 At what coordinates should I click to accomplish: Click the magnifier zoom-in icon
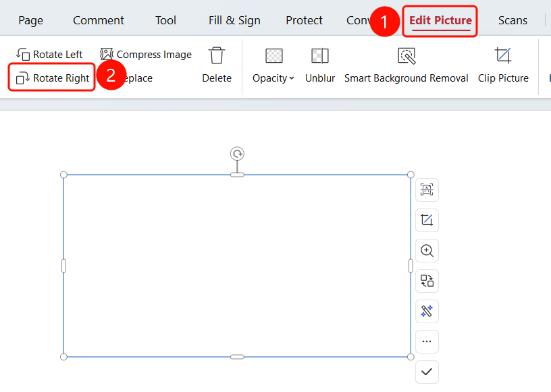point(427,251)
